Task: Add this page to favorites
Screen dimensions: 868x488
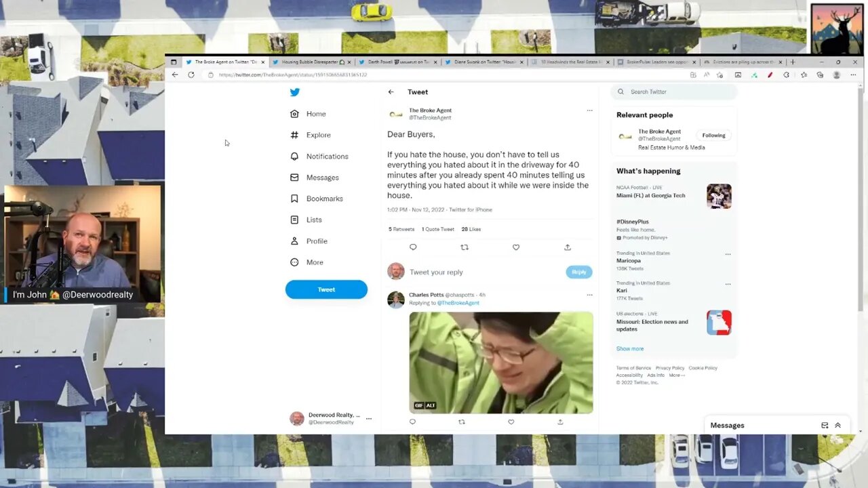Action: (x=720, y=75)
